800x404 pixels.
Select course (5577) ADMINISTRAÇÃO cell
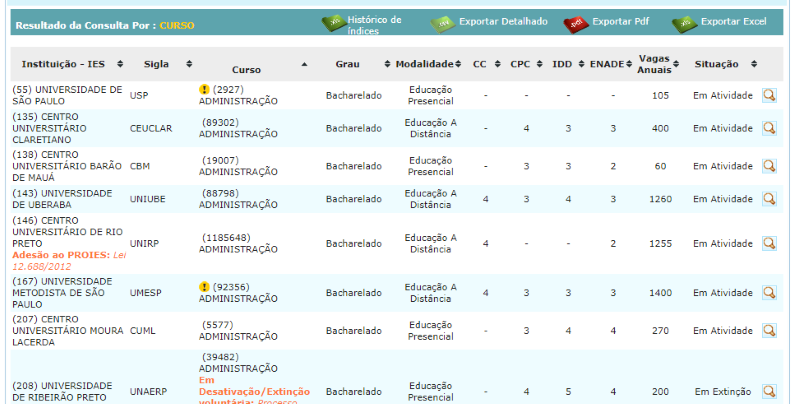click(238, 331)
